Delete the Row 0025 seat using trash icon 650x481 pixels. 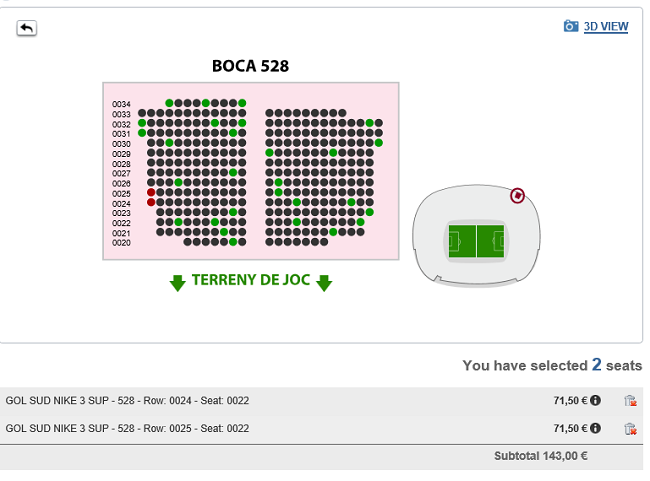(x=630, y=429)
